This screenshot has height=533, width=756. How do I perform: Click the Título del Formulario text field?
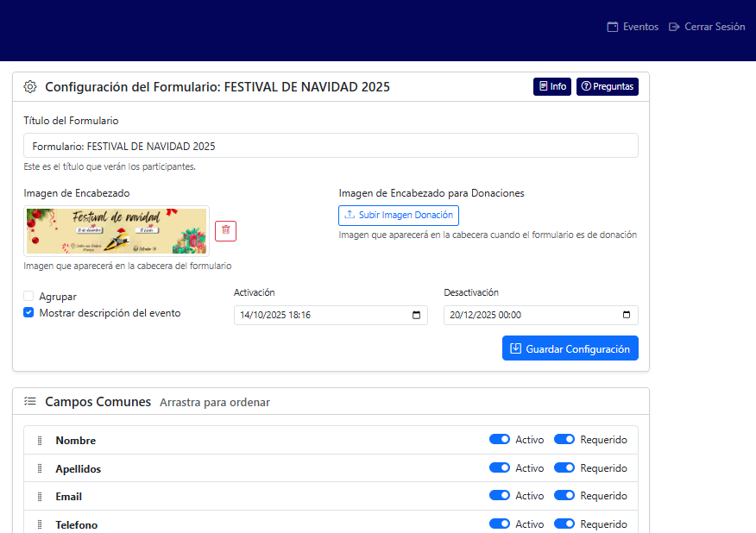[331, 146]
